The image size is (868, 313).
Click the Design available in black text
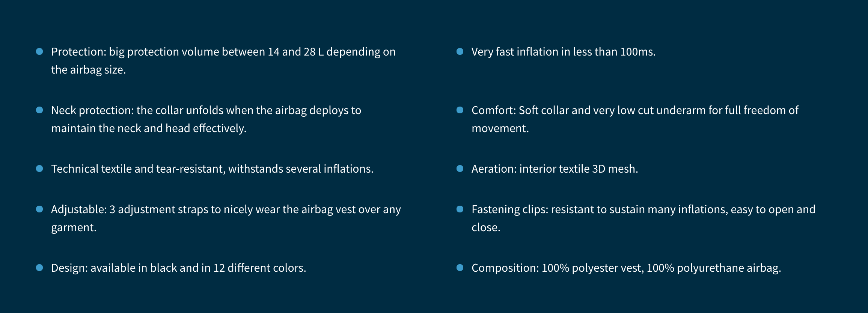point(178,268)
